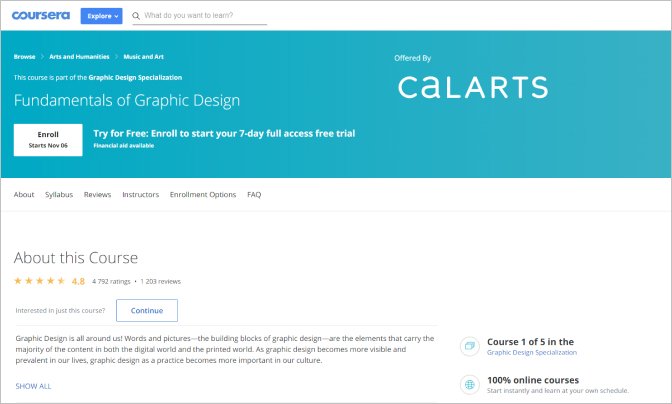
Task: Click the search magnifier icon
Action: pos(137,17)
